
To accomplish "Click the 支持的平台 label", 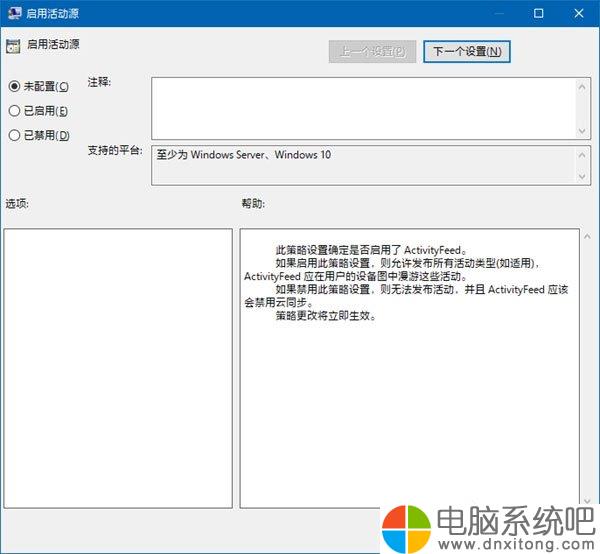I will click(x=115, y=150).
